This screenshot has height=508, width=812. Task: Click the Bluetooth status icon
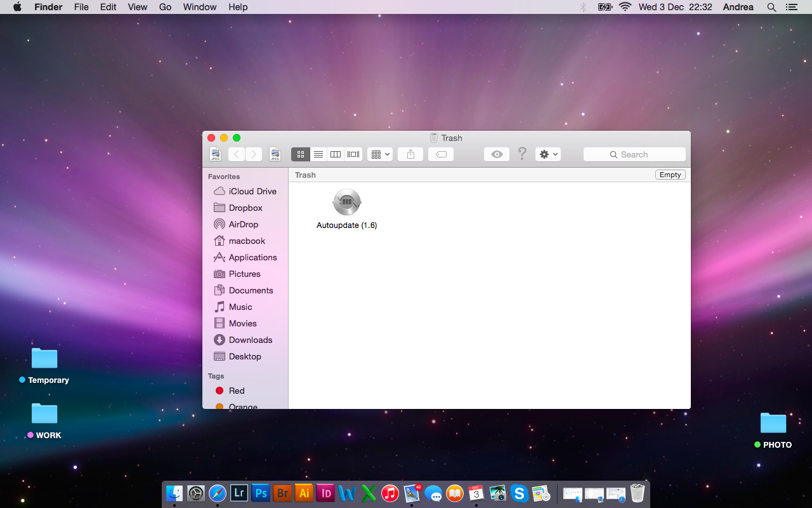tap(584, 7)
